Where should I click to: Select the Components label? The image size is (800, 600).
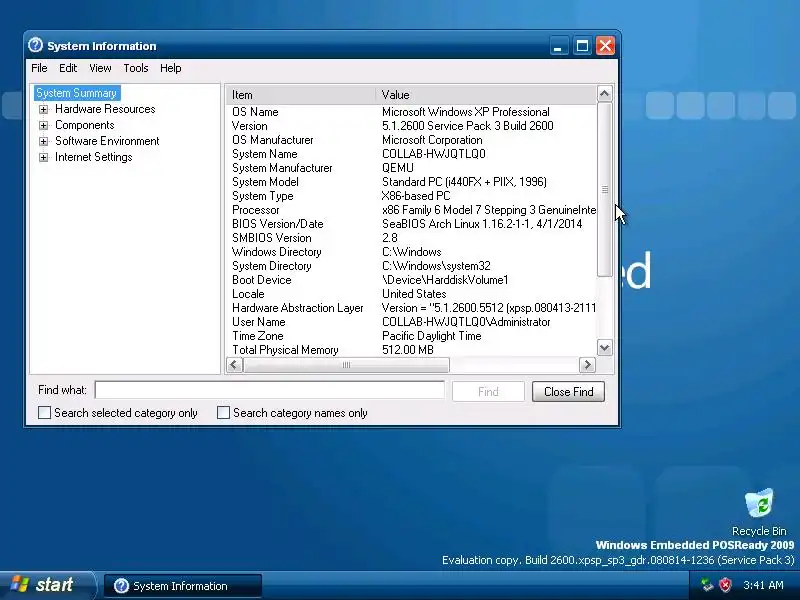click(x=85, y=126)
